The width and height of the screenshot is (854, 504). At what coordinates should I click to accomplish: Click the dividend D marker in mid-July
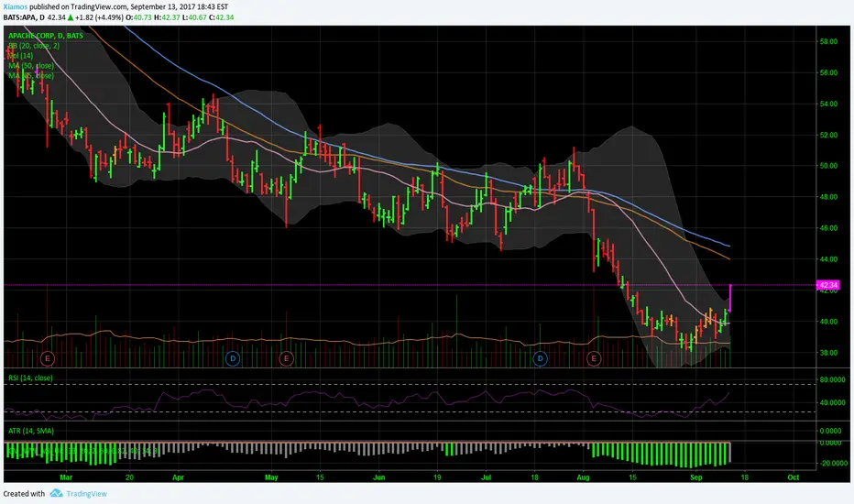tap(540, 358)
